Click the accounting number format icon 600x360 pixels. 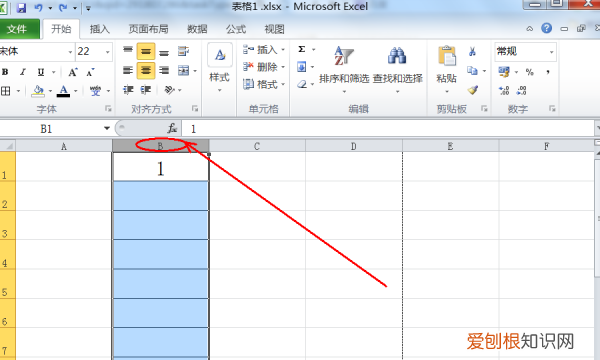tap(504, 72)
